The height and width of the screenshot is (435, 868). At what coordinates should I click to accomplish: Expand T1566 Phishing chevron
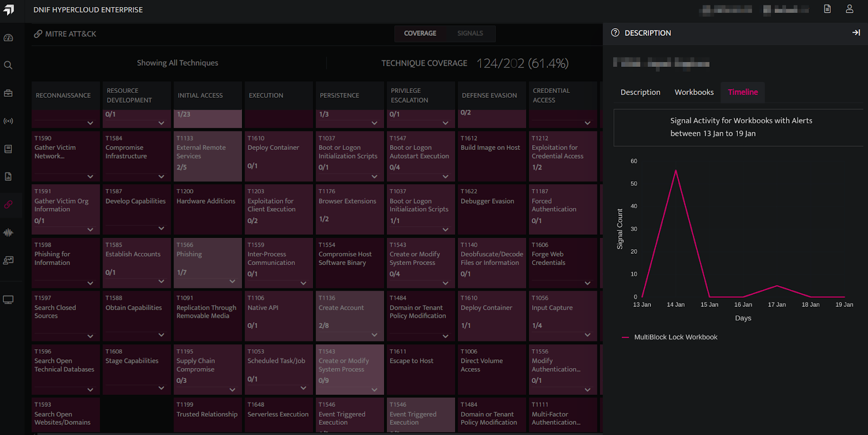(232, 281)
